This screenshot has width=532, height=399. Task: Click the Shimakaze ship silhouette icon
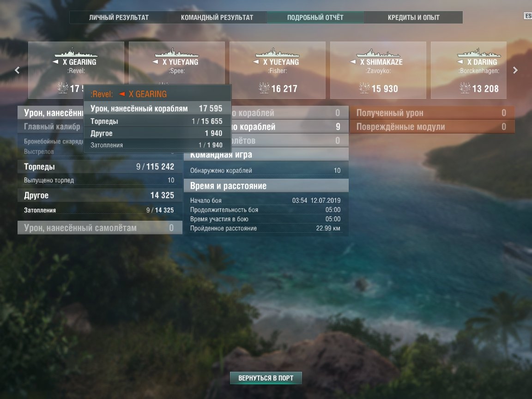pyautogui.click(x=378, y=53)
